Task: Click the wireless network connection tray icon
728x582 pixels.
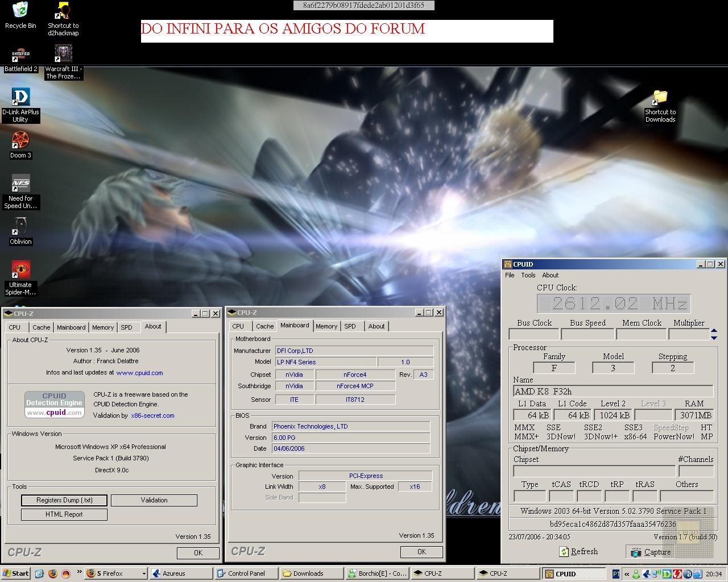Action: point(656,574)
